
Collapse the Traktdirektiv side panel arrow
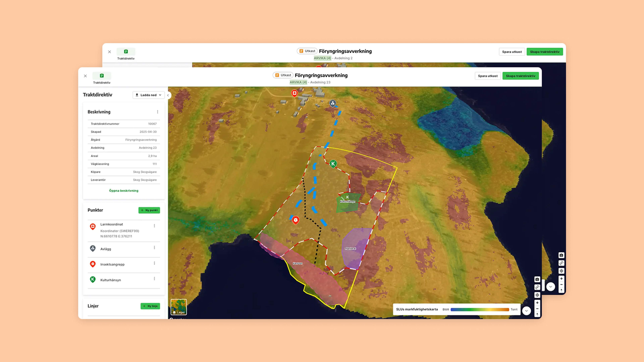pos(168,95)
